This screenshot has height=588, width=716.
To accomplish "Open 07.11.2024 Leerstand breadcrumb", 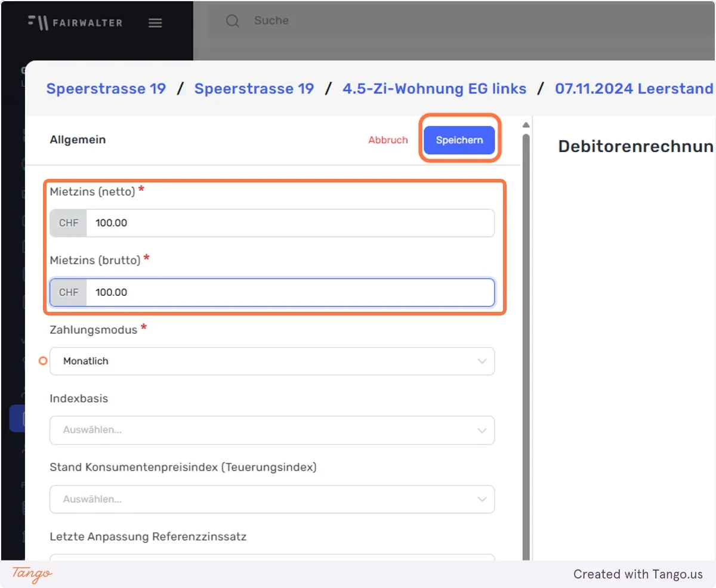I will [634, 89].
